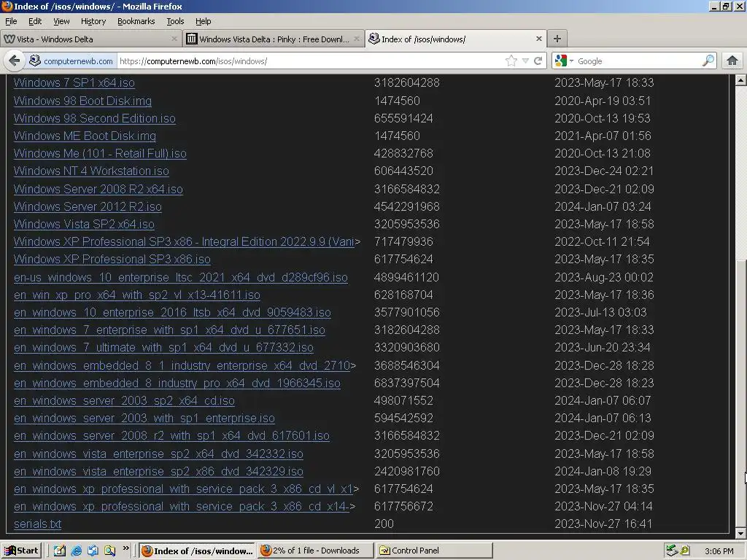Image resolution: width=747 pixels, height=560 pixels.
Task: Click the Back arrow button
Action: tap(15, 61)
